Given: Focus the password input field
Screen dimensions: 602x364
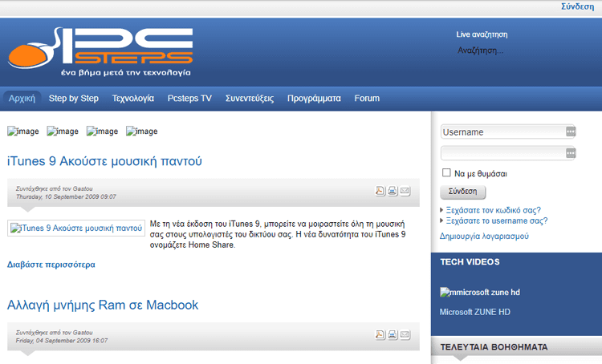Looking at the screenshot, I should [507, 153].
